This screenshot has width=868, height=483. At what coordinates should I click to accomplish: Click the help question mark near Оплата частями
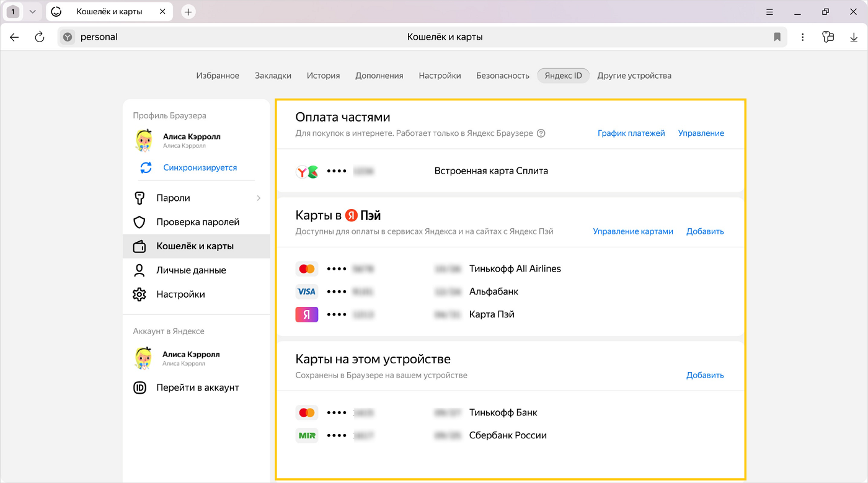[x=541, y=133]
